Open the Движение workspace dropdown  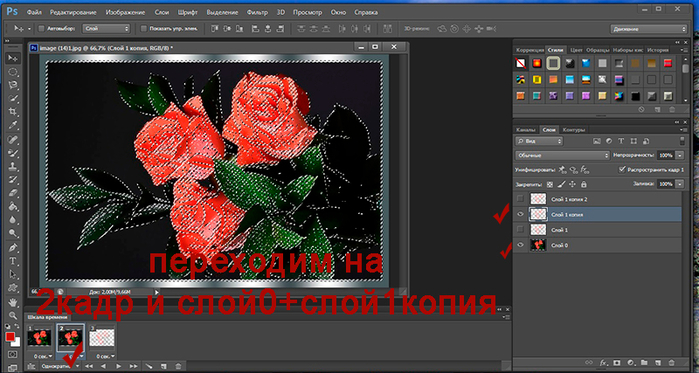pyautogui.click(x=649, y=29)
